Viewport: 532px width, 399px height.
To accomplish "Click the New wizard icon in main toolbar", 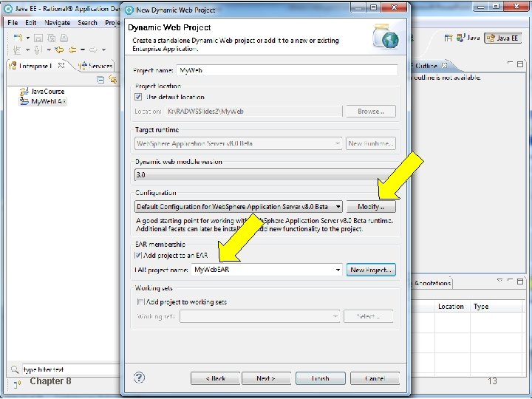I will click(x=18, y=38).
